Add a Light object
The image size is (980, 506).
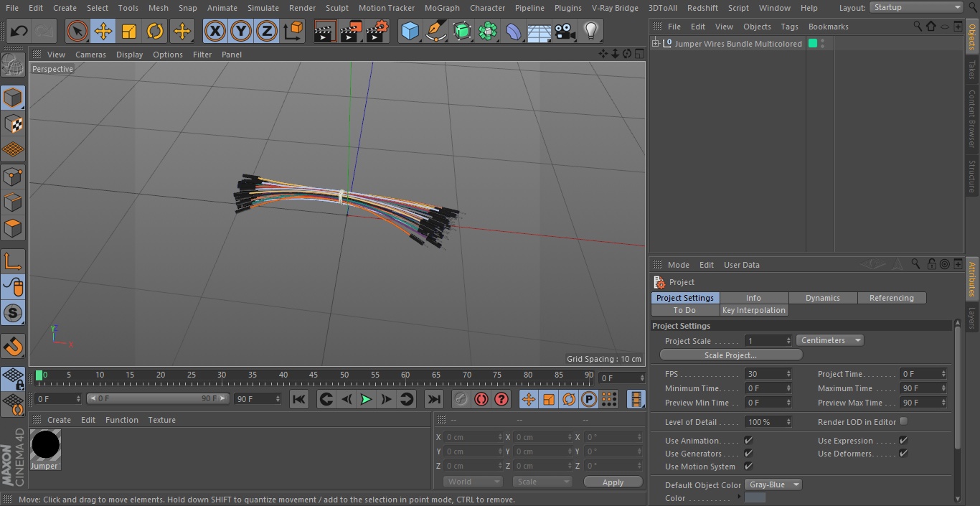591,31
